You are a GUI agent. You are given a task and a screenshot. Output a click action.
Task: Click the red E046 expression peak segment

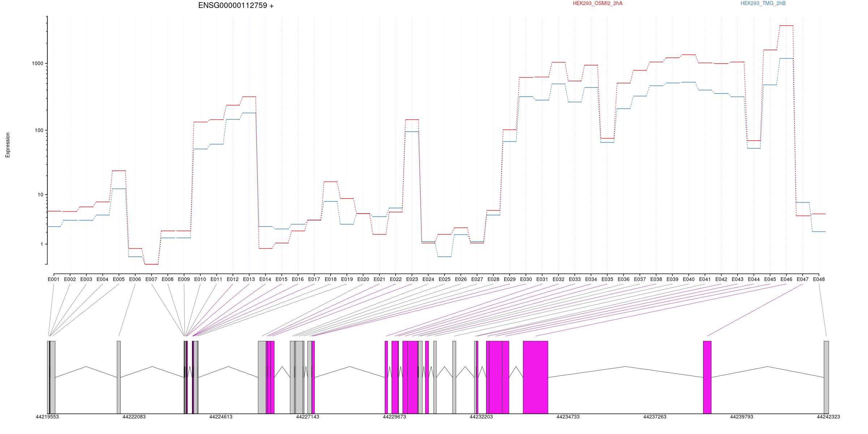coord(786,26)
